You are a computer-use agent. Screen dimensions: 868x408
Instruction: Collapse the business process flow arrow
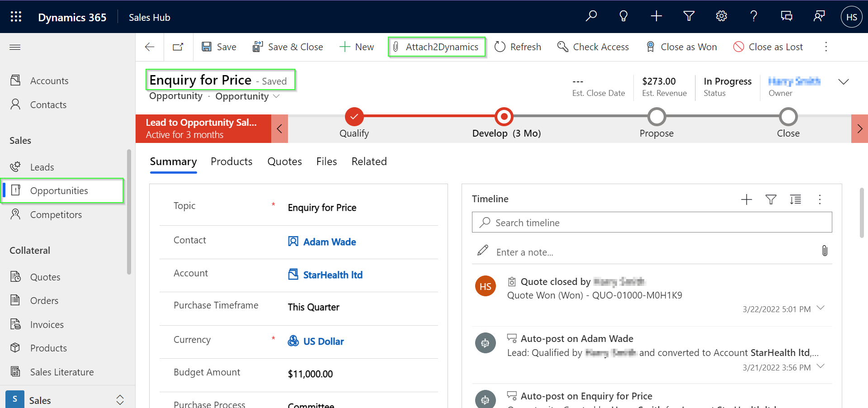click(279, 129)
